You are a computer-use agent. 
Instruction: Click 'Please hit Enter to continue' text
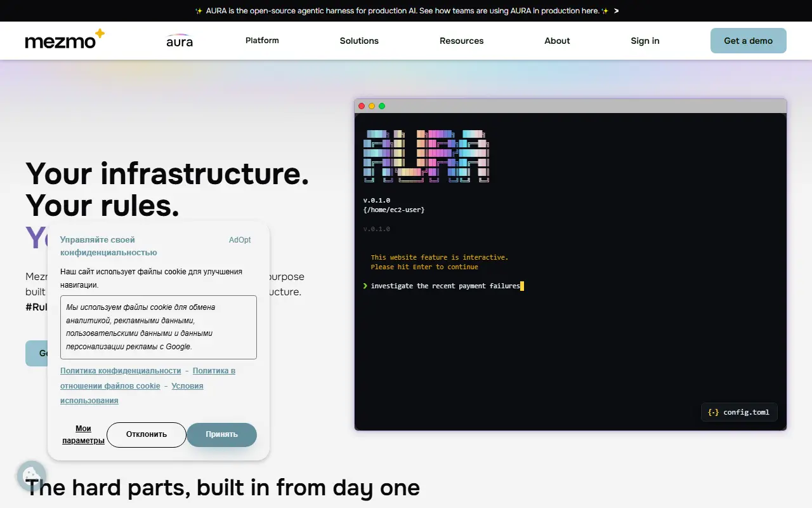click(x=424, y=267)
